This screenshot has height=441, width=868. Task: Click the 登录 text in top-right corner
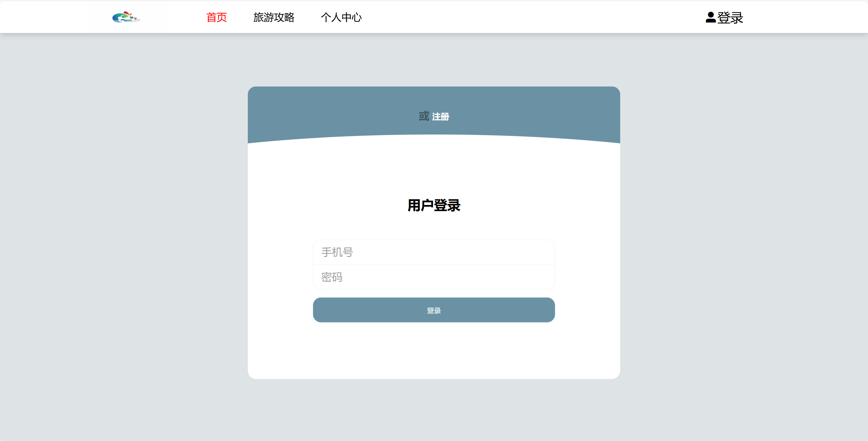click(x=730, y=18)
